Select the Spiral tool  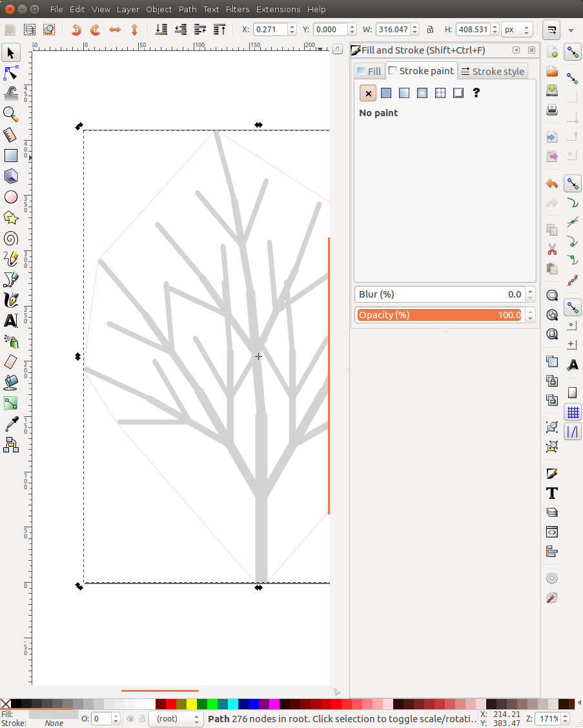click(x=11, y=238)
